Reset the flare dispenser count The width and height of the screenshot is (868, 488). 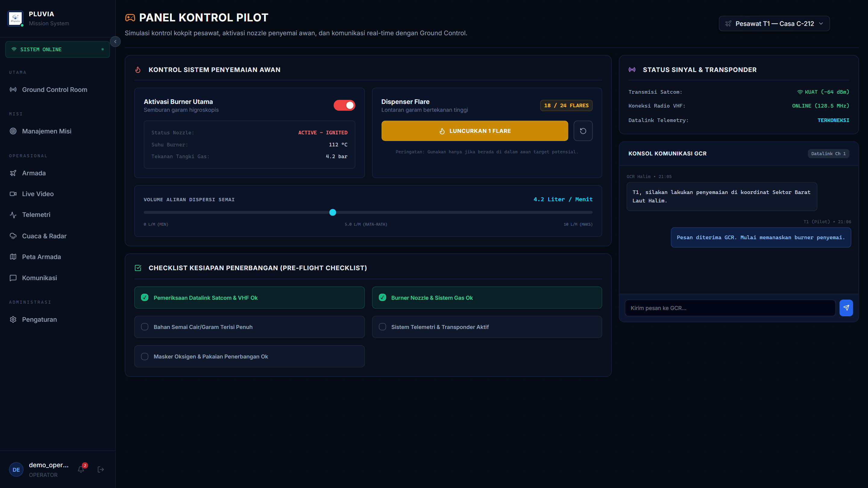[583, 131]
